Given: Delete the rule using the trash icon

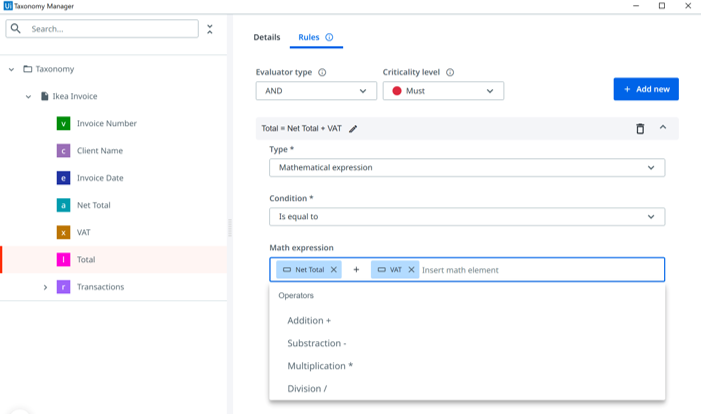Looking at the screenshot, I should point(640,129).
